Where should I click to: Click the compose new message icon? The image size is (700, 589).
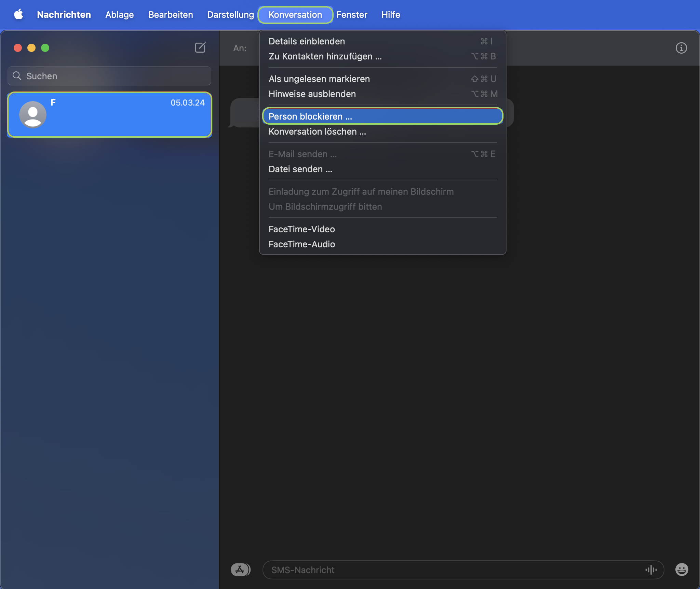[x=200, y=47]
